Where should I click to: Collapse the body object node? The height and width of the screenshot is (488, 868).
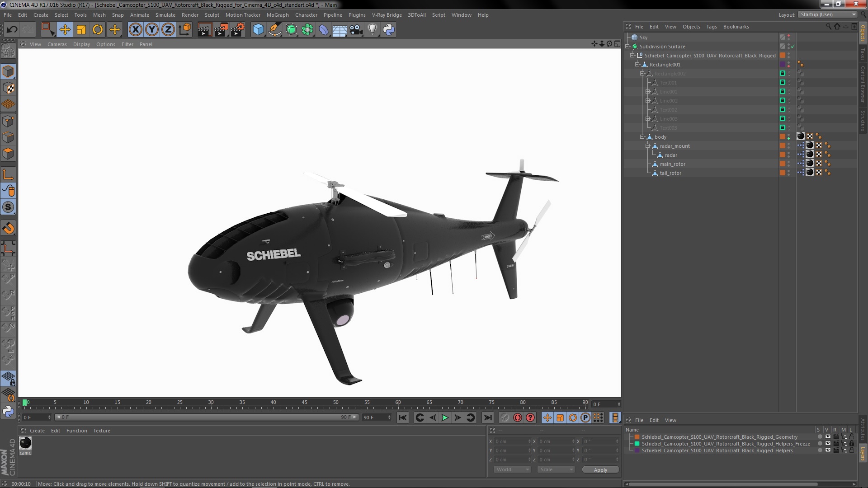click(642, 137)
